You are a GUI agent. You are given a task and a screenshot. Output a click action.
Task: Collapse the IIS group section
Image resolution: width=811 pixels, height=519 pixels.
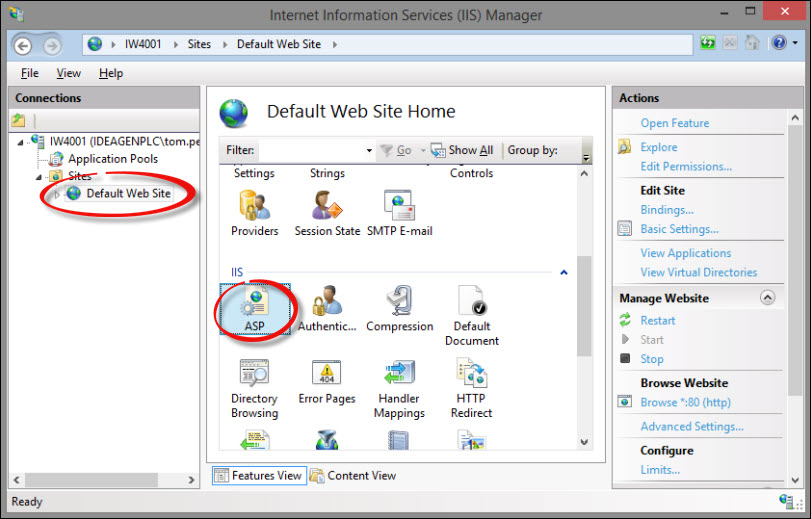[x=564, y=272]
